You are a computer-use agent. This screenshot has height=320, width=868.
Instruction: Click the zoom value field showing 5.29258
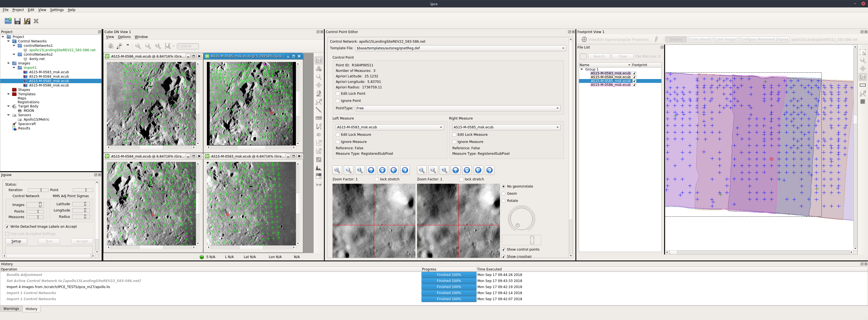188,46
